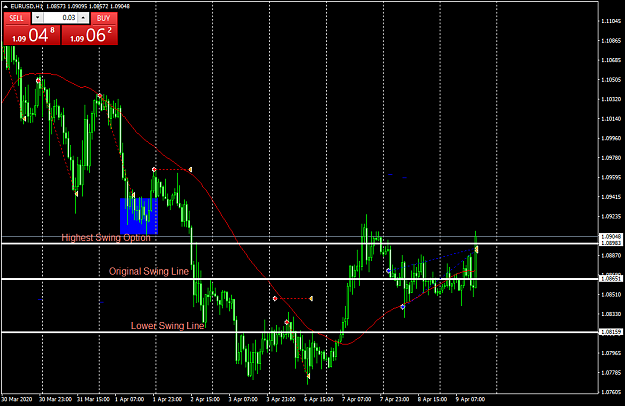Viewport: 625px width, 406px height.
Task: Click the 1.07785 price scale value
Action: coord(611,373)
